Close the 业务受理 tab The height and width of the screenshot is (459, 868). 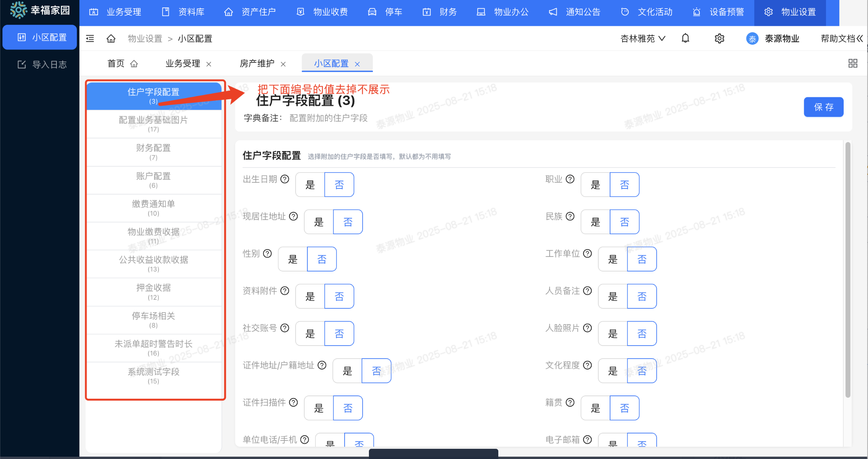pos(209,64)
